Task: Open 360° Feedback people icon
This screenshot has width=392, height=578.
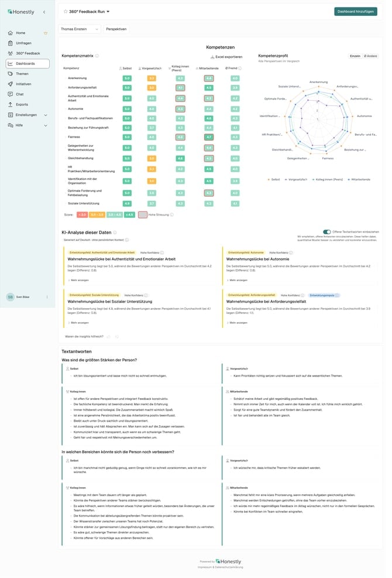Action: click(11, 54)
